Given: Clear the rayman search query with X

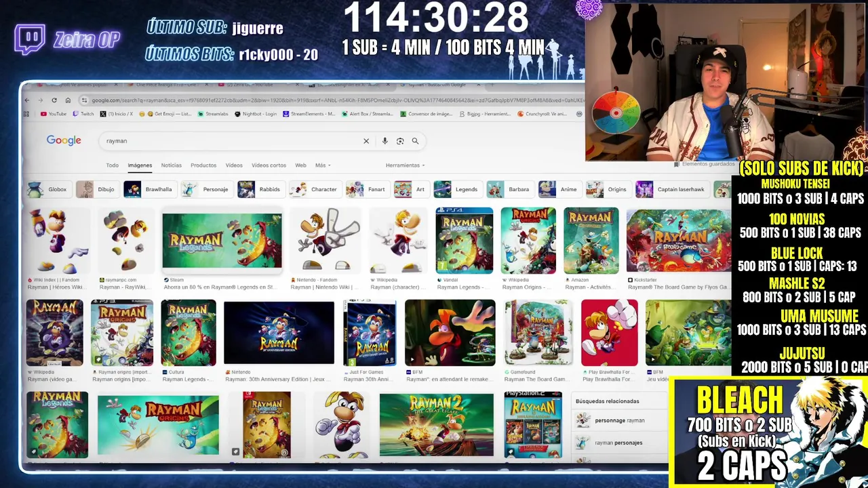Looking at the screenshot, I should [366, 141].
